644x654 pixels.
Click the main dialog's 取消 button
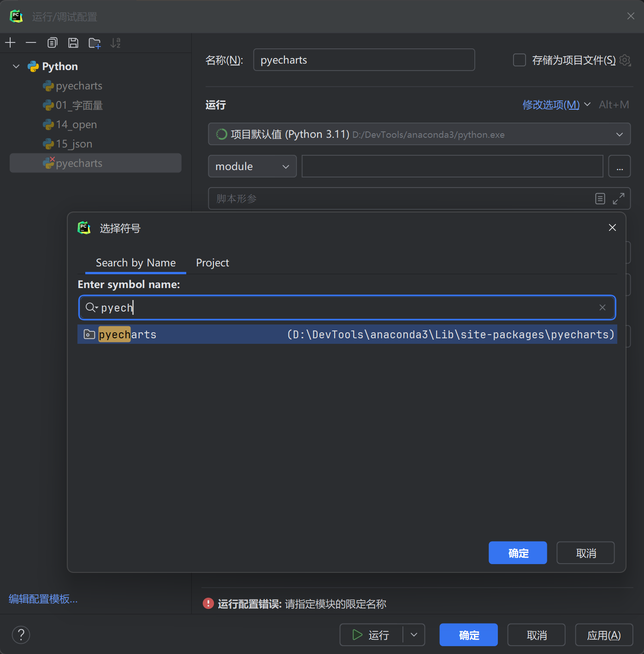click(536, 635)
